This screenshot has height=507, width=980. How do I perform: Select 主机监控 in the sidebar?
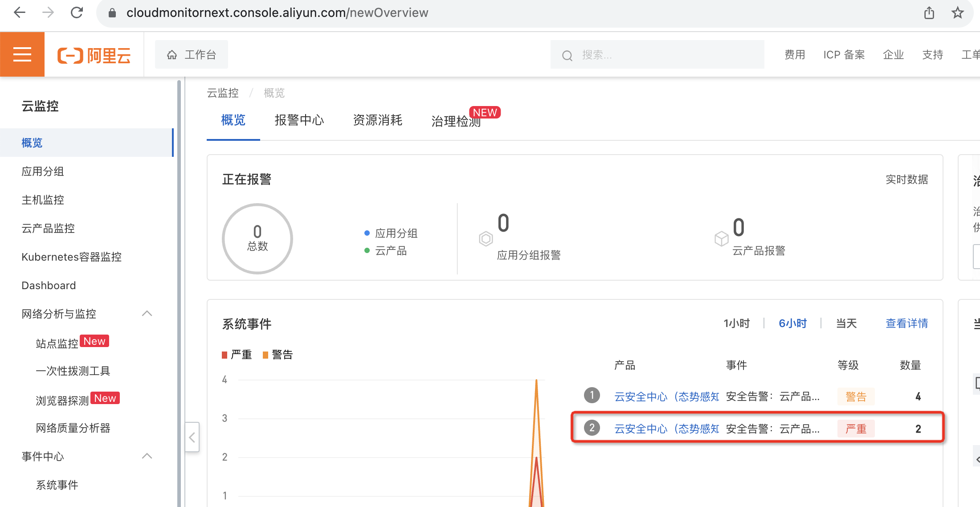click(43, 200)
